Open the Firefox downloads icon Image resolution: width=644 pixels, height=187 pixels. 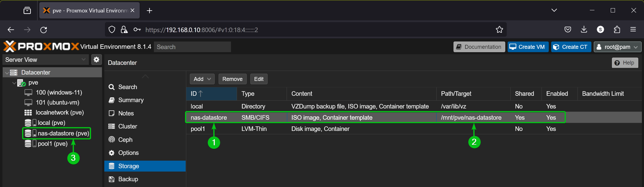tap(584, 29)
